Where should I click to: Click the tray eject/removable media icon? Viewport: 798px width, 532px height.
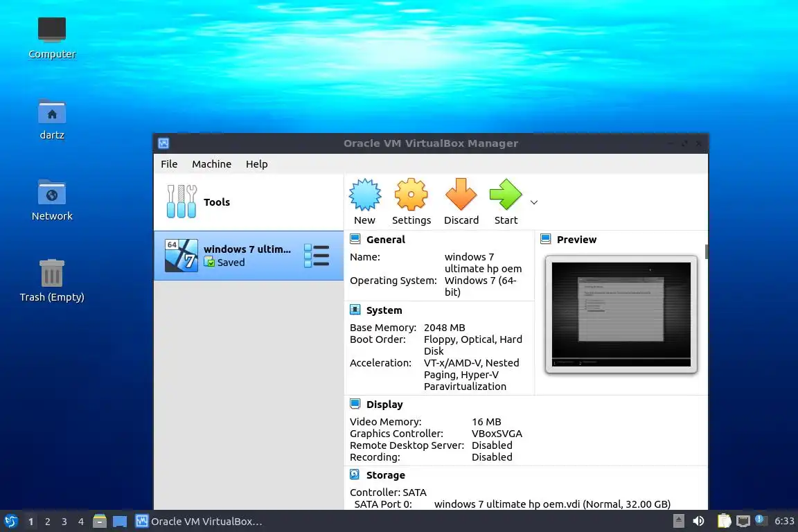[678, 521]
